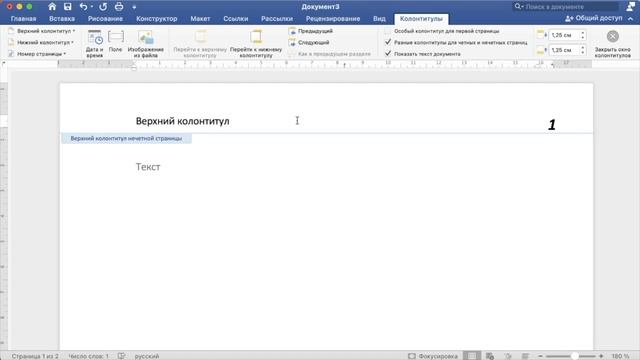Open the undo history dropdown arrow
Viewport: 640px width, 360px height.
[x=91, y=7]
